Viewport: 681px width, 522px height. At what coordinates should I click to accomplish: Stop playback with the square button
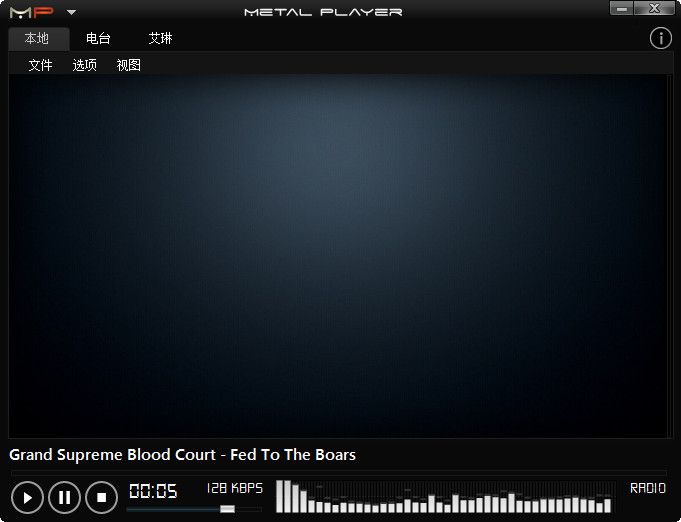(x=101, y=497)
